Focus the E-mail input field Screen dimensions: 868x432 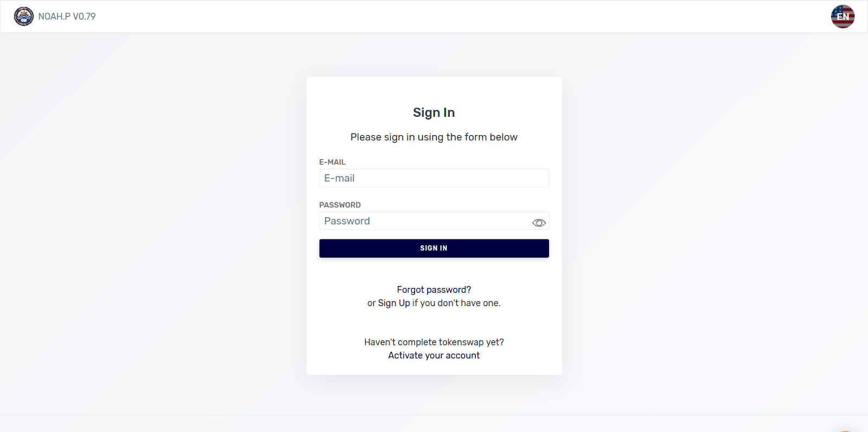coord(433,178)
